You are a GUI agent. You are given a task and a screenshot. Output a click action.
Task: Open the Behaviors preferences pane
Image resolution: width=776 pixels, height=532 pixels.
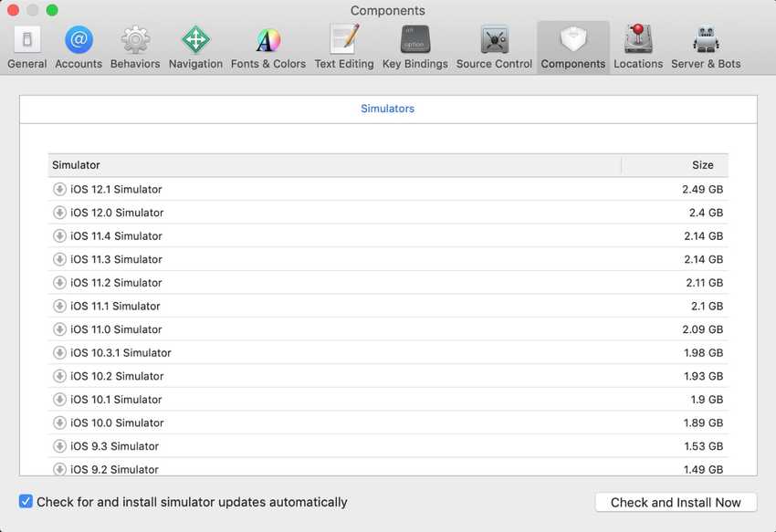pyautogui.click(x=135, y=48)
